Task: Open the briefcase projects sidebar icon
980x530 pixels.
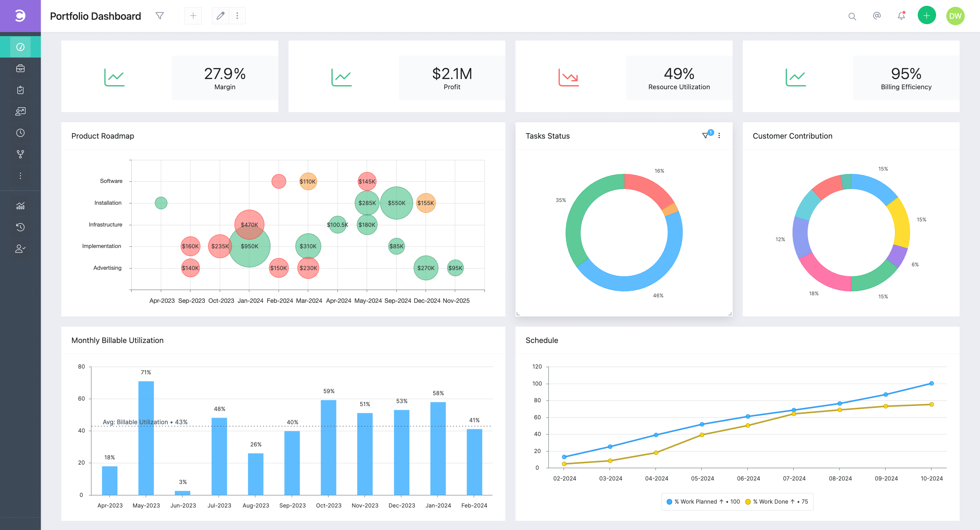Action: [x=20, y=68]
